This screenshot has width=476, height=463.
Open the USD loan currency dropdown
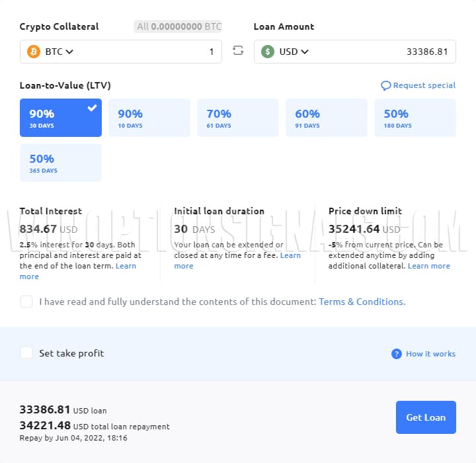(294, 52)
